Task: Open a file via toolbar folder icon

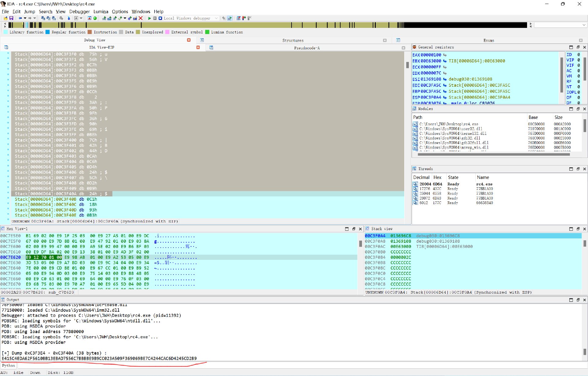Action: point(6,18)
